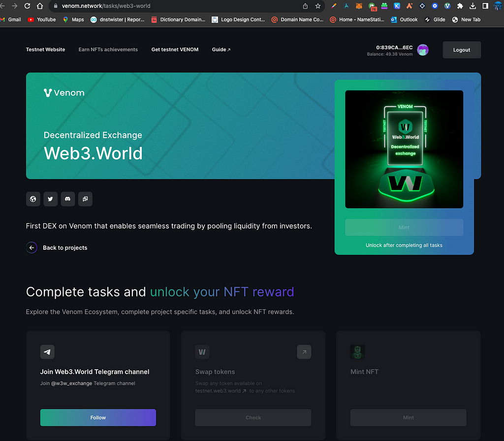Open Web3.World Twitter link
The image size is (504, 441).
tap(51, 199)
